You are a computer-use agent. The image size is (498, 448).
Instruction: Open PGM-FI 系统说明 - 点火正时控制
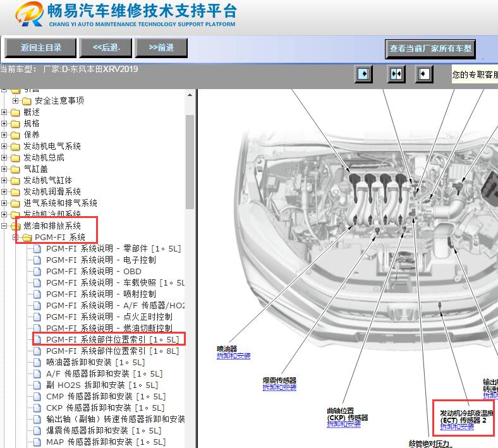click(109, 317)
